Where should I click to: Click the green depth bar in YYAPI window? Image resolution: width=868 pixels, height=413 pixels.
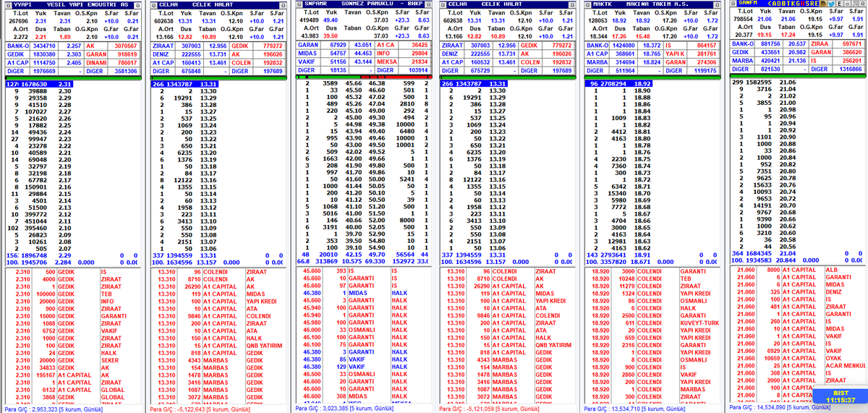[74, 77]
